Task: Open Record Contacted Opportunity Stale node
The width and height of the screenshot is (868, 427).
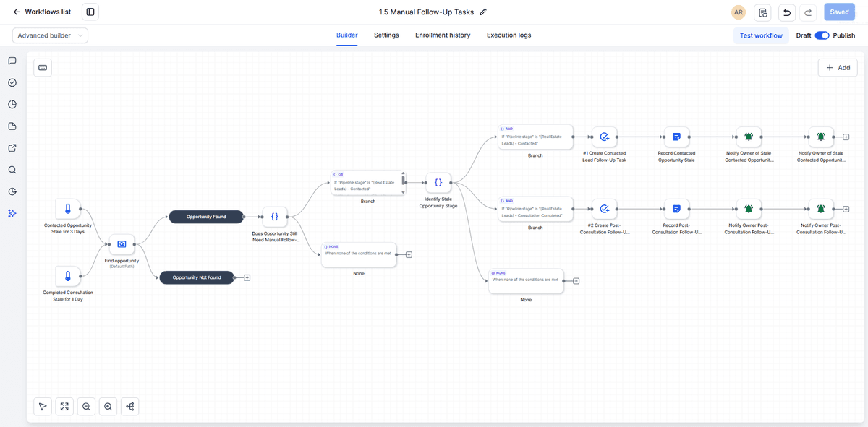Action: pos(676,137)
